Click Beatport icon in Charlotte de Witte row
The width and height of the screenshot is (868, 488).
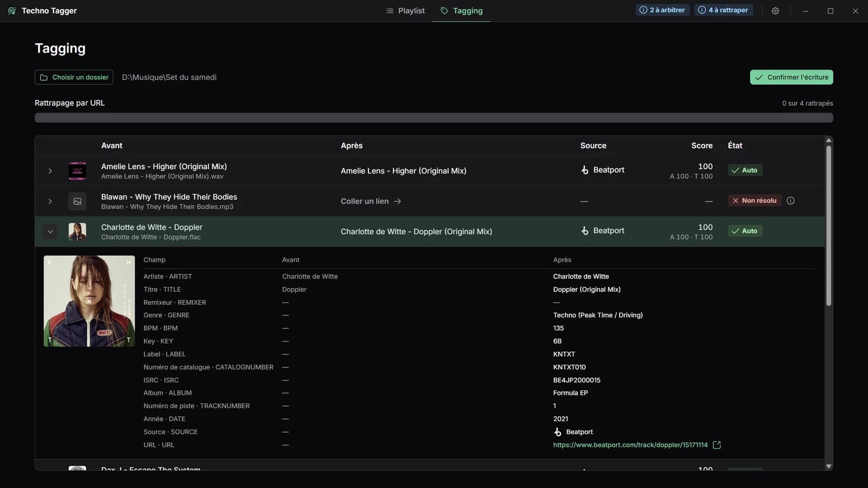[585, 230]
